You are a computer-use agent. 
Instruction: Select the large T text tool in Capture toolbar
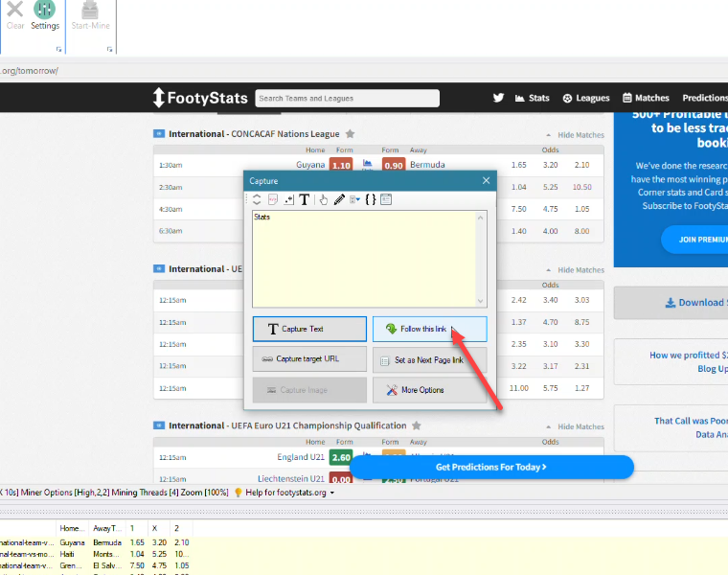[305, 200]
